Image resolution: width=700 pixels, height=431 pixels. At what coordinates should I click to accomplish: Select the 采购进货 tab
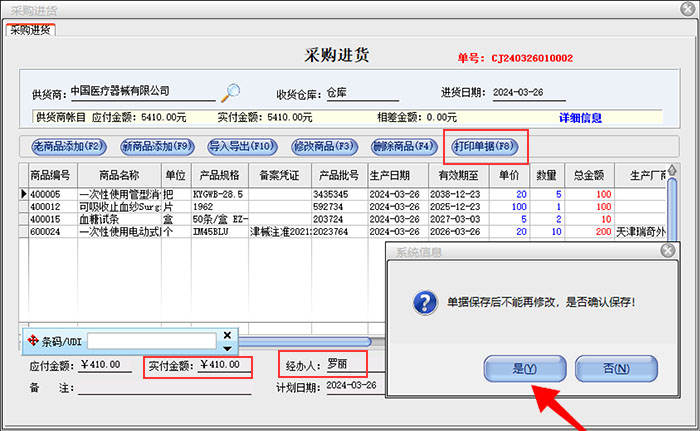click(31, 28)
